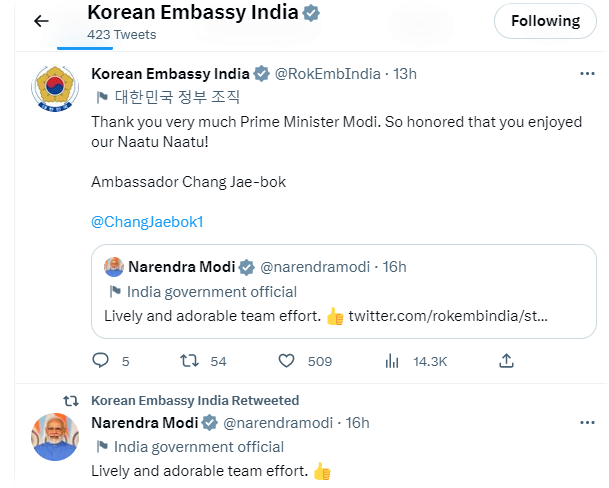
Task: Click the retweet icon showing 54
Action: point(185,361)
